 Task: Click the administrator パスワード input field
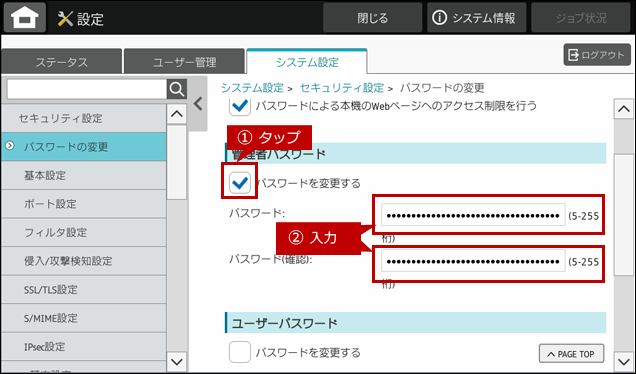pos(473,215)
